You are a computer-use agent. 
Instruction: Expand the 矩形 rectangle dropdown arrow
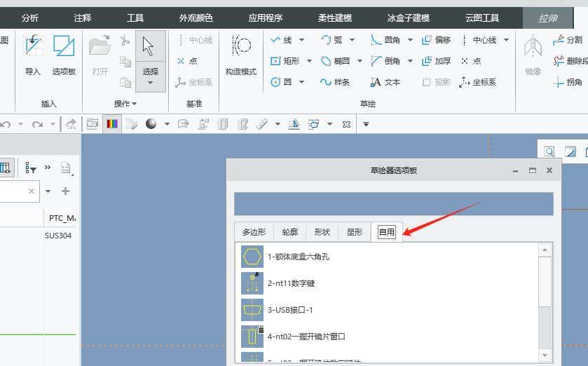[x=309, y=61]
